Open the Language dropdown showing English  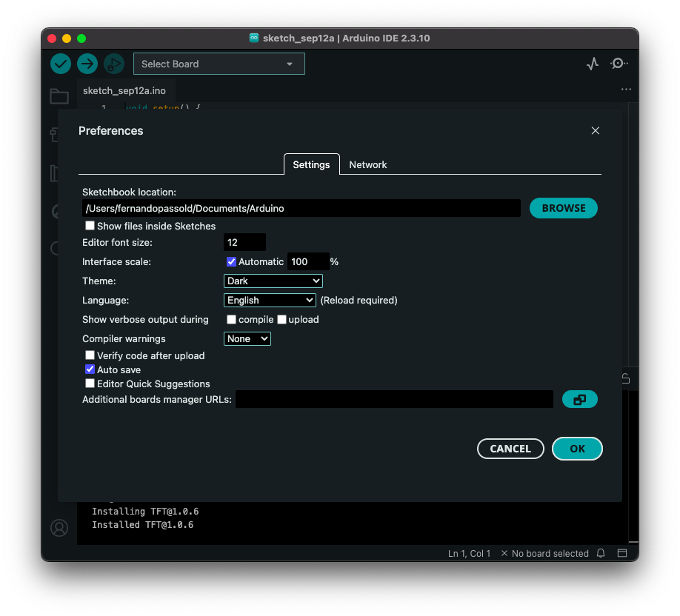270,300
